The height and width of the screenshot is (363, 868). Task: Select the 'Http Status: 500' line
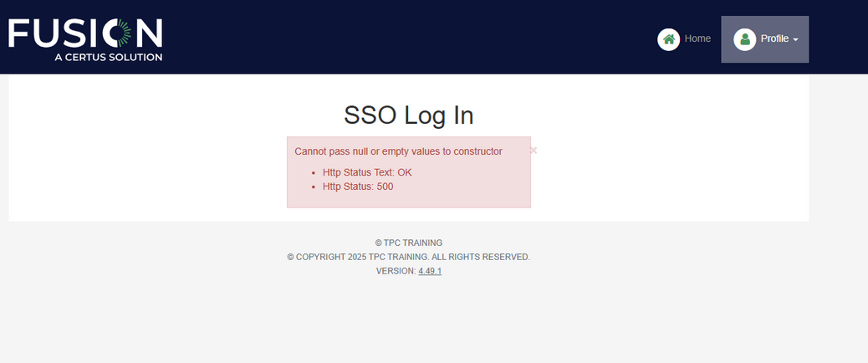tap(357, 187)
